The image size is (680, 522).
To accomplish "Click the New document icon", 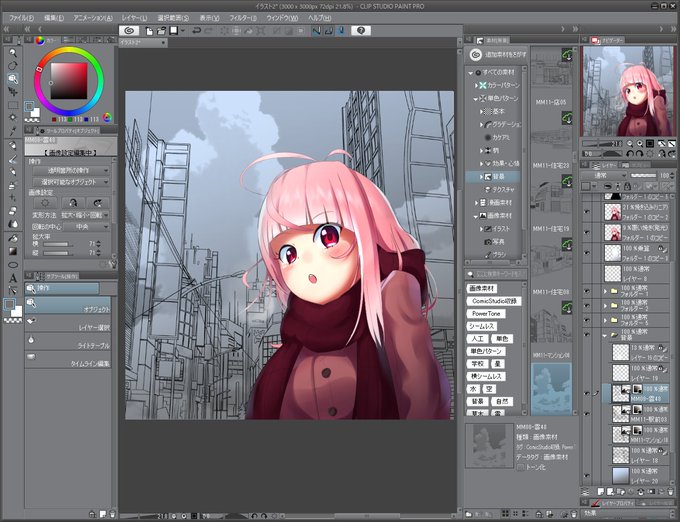I will [149, 31].
